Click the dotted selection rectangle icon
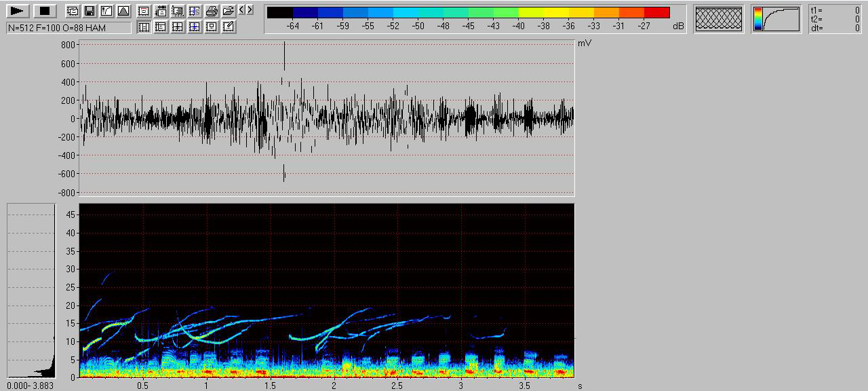The image size is (868, 391). tap(178, 11)
